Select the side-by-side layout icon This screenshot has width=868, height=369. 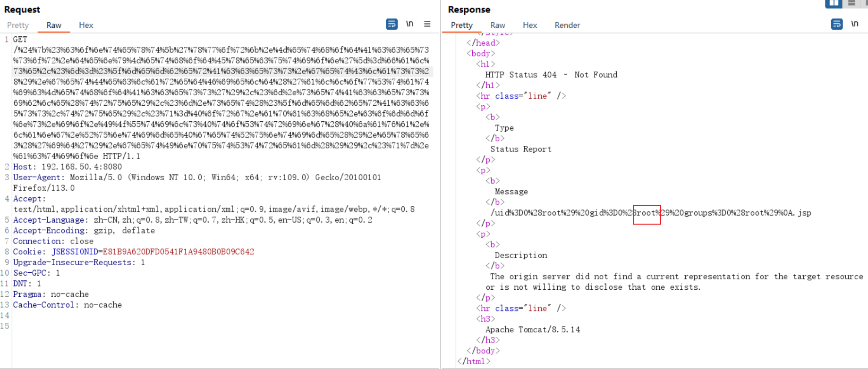[834, 3]
